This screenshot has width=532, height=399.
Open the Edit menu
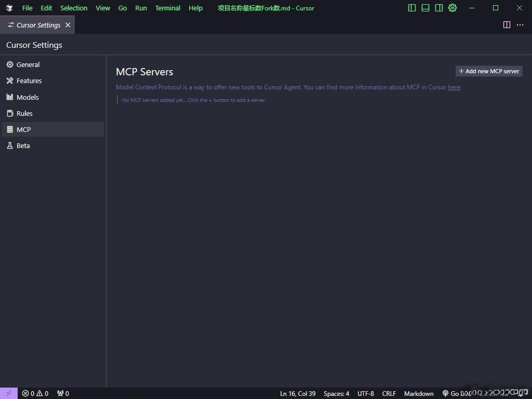coord(46,8)
